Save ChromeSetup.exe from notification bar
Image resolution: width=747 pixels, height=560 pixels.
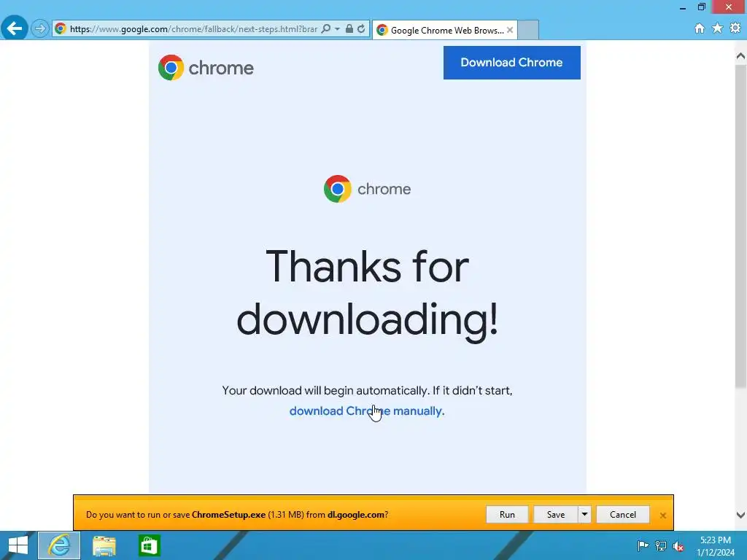tap(555, 515)
